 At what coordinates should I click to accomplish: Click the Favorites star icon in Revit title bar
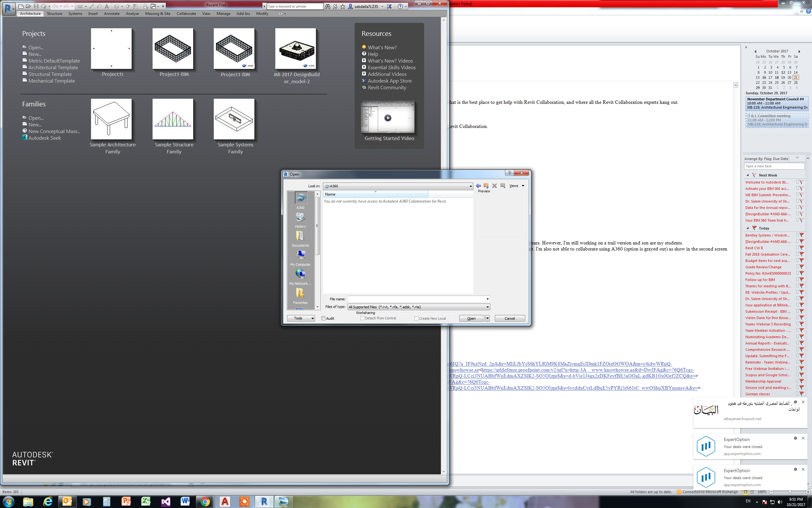tap(343, 6)
